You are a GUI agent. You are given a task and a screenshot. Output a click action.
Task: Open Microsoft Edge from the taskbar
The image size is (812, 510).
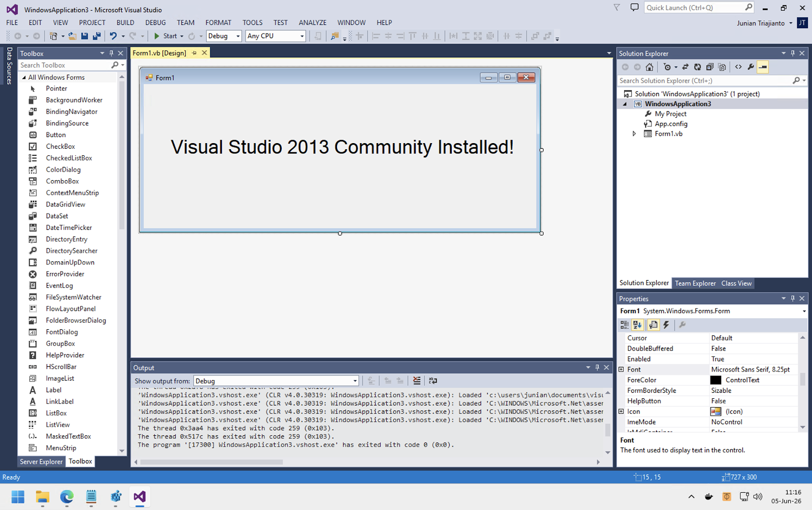coord(66,497)
